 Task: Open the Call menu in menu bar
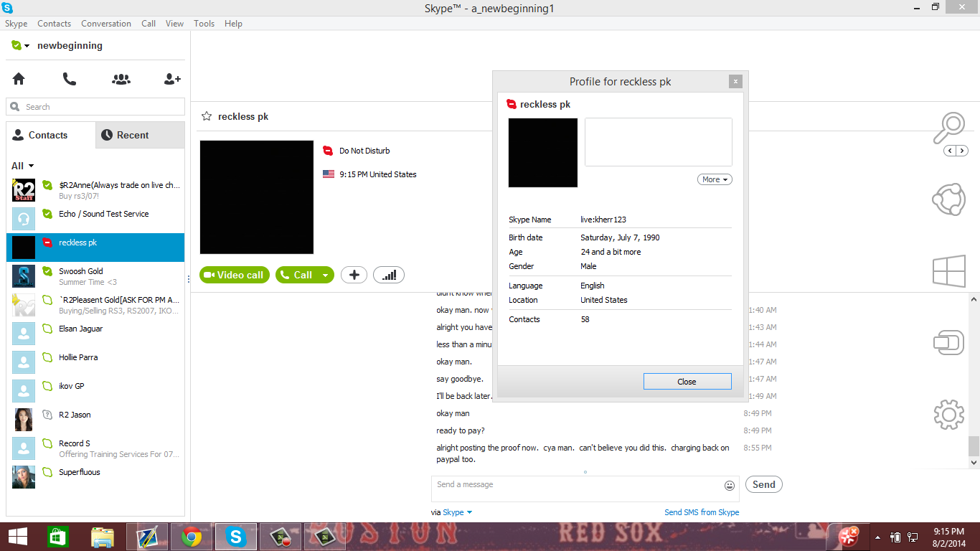[149, 24]
